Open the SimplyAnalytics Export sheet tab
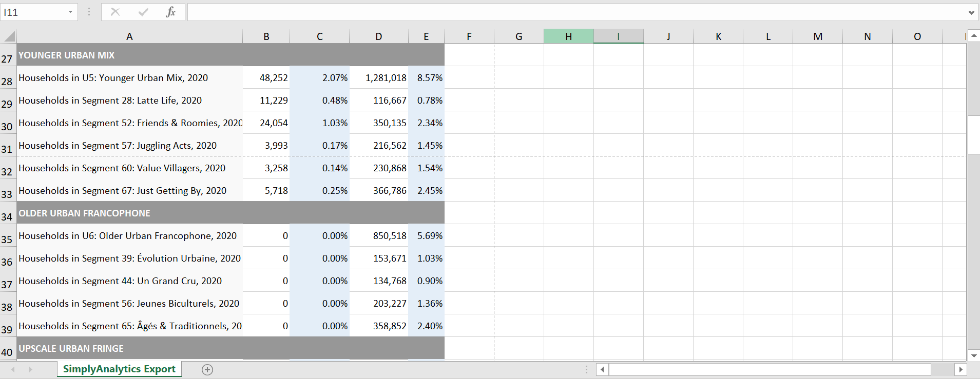 point(119,369)
